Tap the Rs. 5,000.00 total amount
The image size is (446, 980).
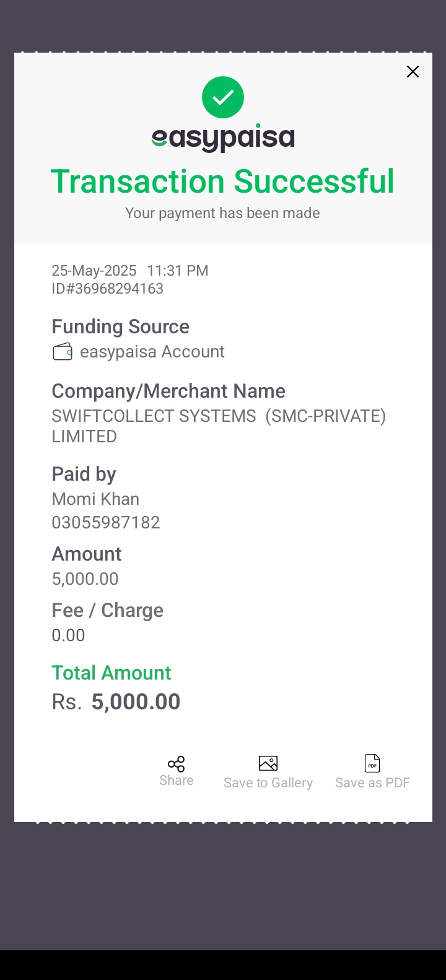pos(116,702)
